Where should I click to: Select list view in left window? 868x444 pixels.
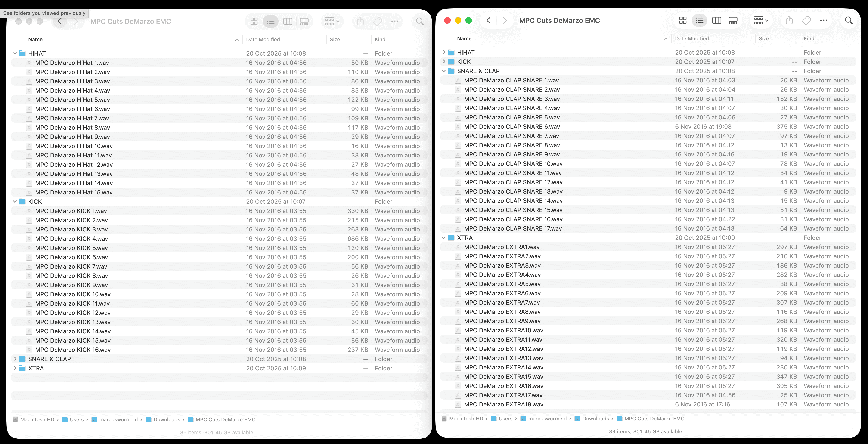(271, 22)
